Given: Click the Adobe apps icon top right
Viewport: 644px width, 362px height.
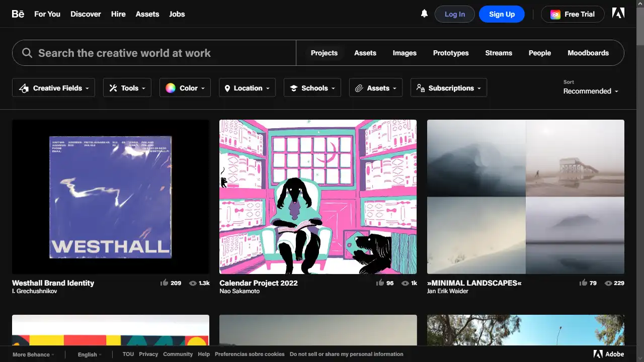Looking at the screenshot, I should tap(618, 13).
